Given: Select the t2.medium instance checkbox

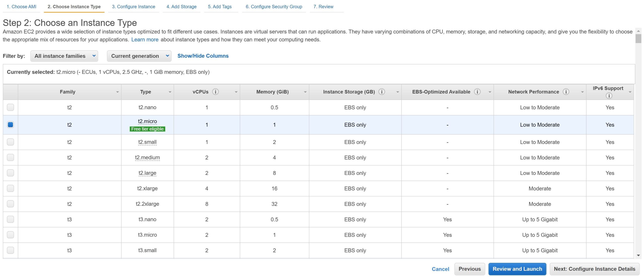Looking at the screenshot, I should click(x=10, y=157).
